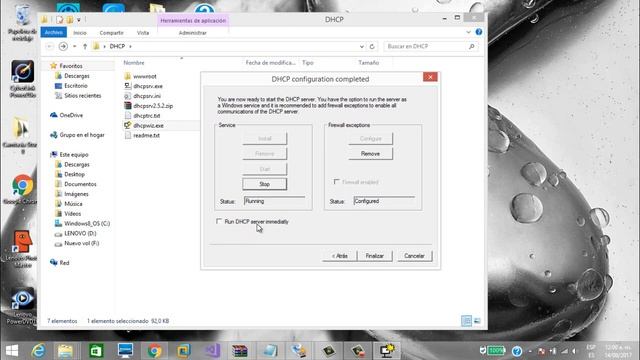Select the dhcpwiz.exe file
The width and height of the screenshot is (640, 360).
click(148, 125)
